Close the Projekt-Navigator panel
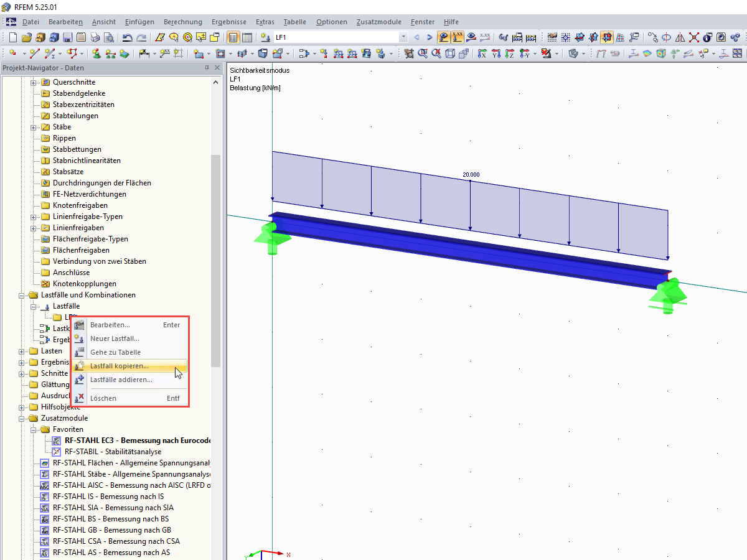Screen dimensions: 747x560 pos(217,68)
